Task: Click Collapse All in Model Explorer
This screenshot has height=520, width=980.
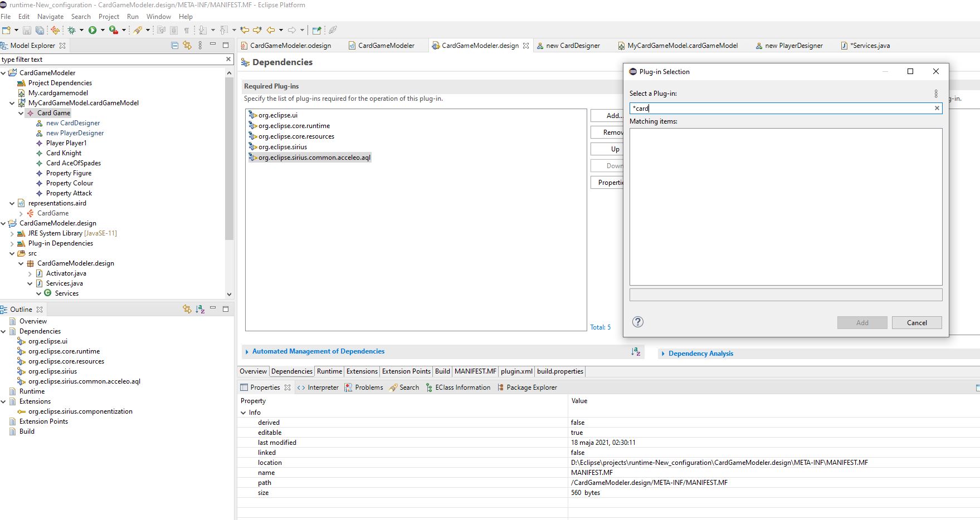Action: (x=174, y=45)
